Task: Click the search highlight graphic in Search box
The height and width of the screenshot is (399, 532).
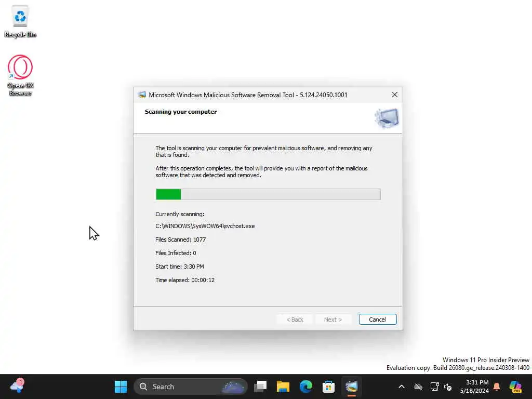Action: click(x=233, y=387)
